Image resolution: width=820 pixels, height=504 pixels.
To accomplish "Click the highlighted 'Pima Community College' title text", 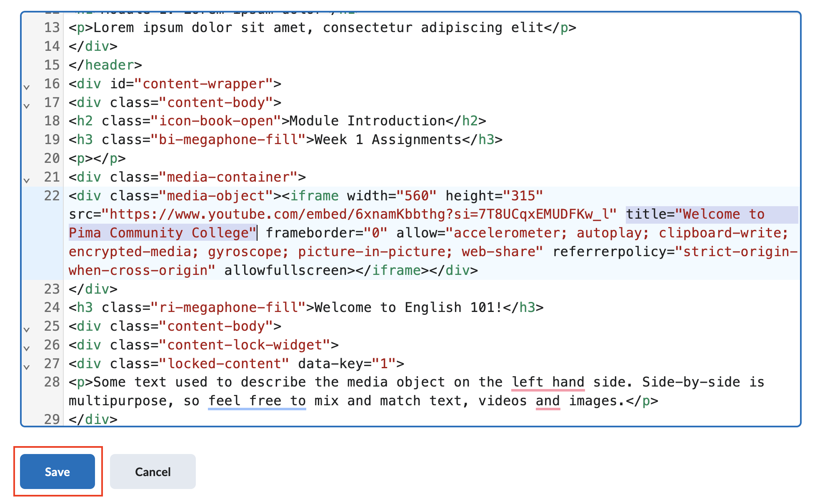I will point(162,233).
